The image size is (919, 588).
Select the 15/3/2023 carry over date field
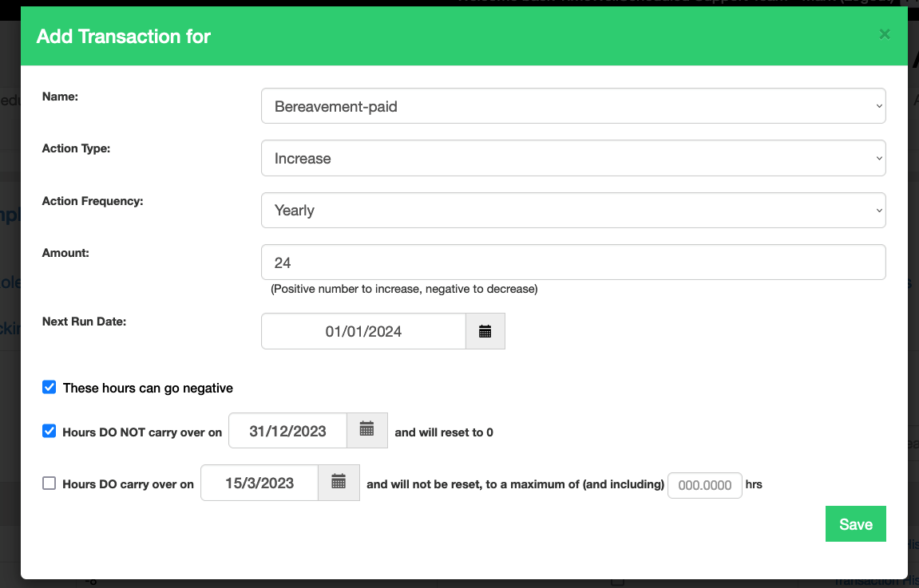(259, 483)
